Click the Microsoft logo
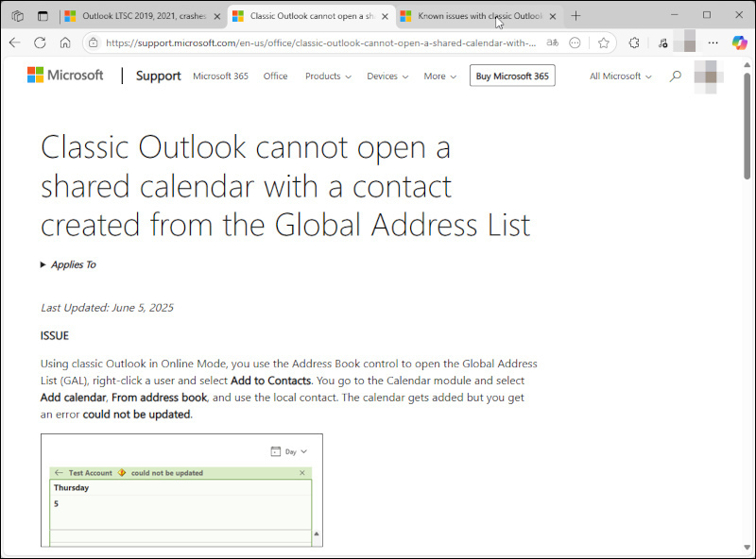The image size is (756, 559). 65,76
